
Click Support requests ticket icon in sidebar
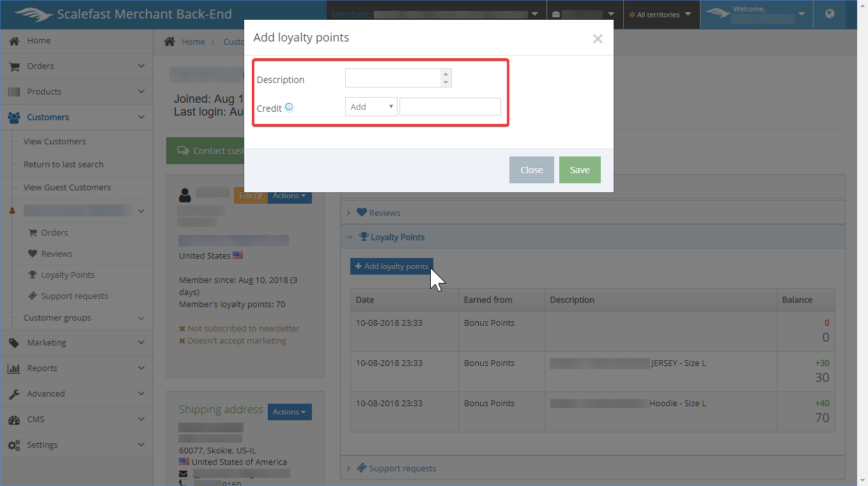33,296
